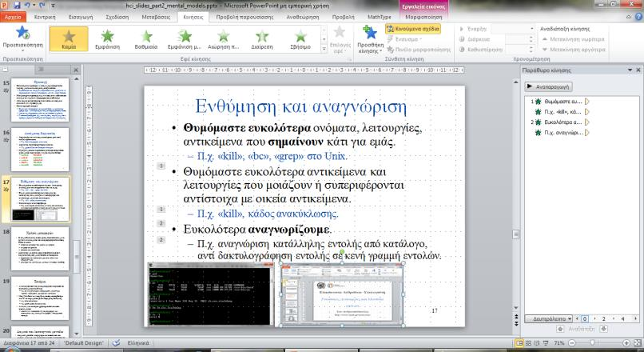Viewport: 644px width, 352px height.
Task: Minimize the ribbon with the caret icon
Action: click(x=629, y=17)
